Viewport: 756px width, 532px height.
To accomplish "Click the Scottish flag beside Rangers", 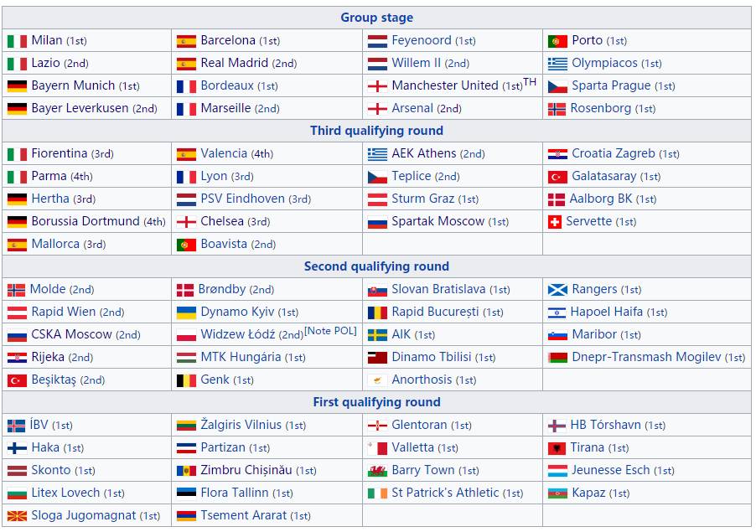I will click(557, 290).
